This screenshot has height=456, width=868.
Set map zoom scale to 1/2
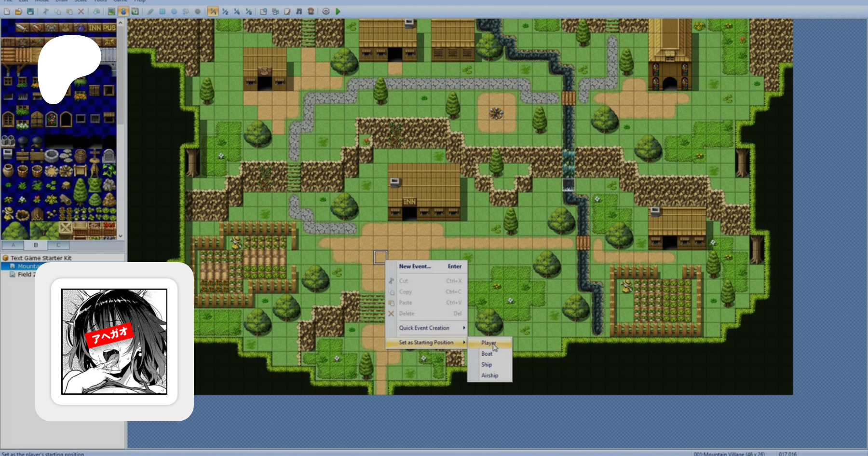(225, 11)
